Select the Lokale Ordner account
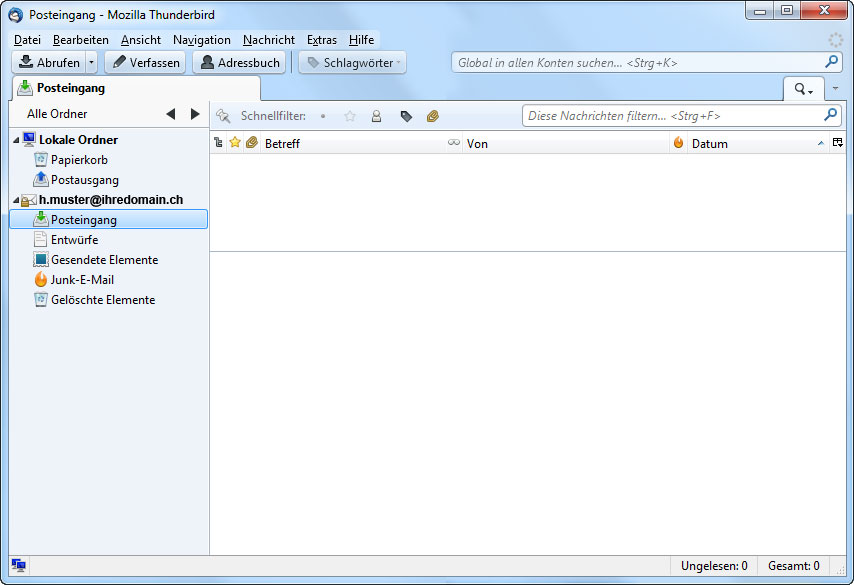 78,140
